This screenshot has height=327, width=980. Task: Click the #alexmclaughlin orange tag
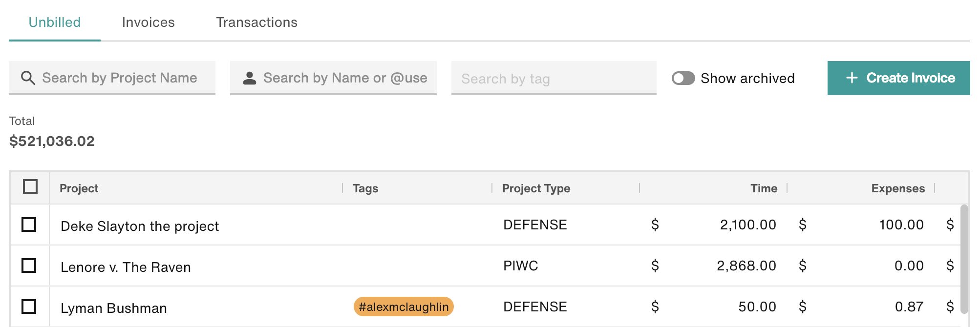[x=404, y=307]
